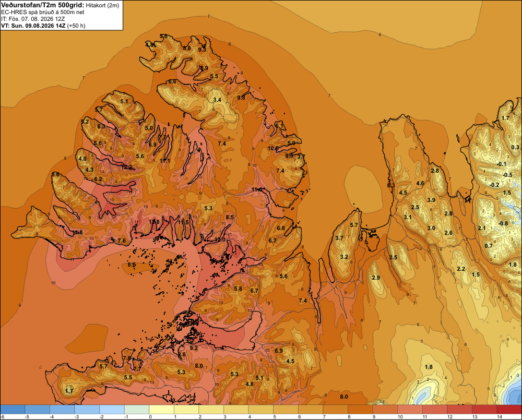Click the Veðurstofan/T2m 500grid title text
Screen dimensions: 522x420
pos(42,5)
